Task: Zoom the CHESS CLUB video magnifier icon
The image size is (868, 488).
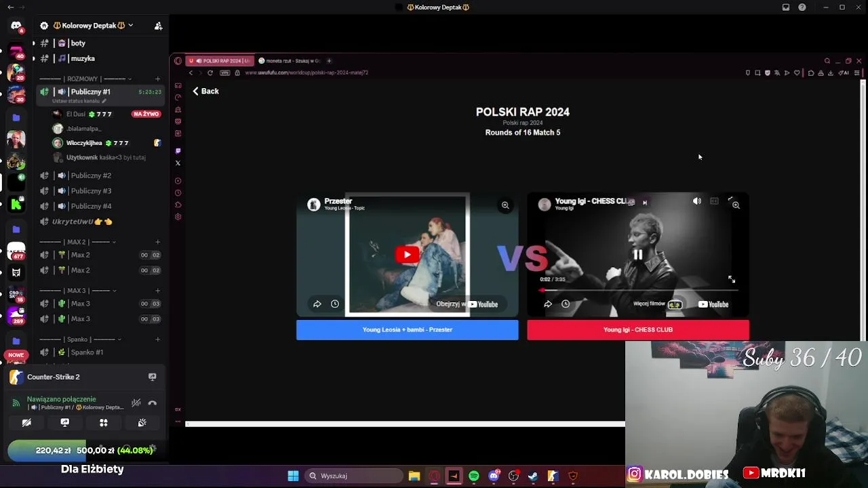Action: [x=736, y=205]
